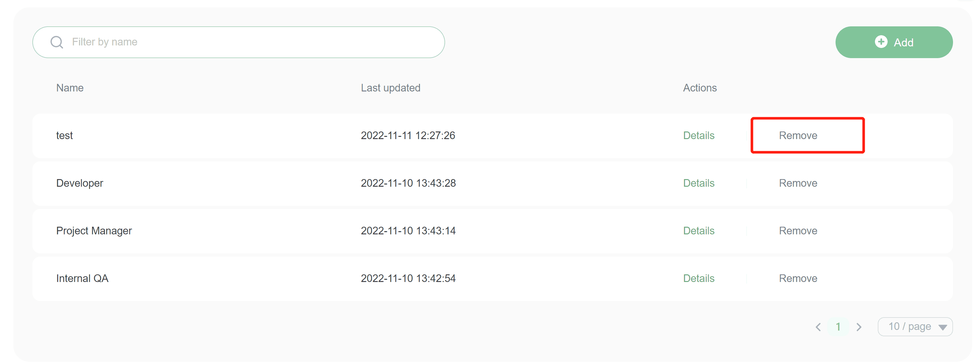
Task: Remove the test role
Action: tap(798, 136)
